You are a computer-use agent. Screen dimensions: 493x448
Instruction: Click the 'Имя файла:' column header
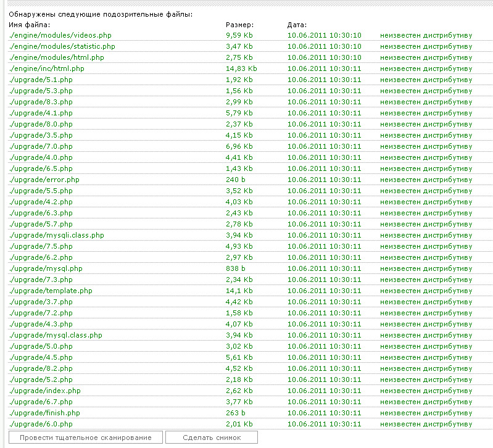click(29, 25)
